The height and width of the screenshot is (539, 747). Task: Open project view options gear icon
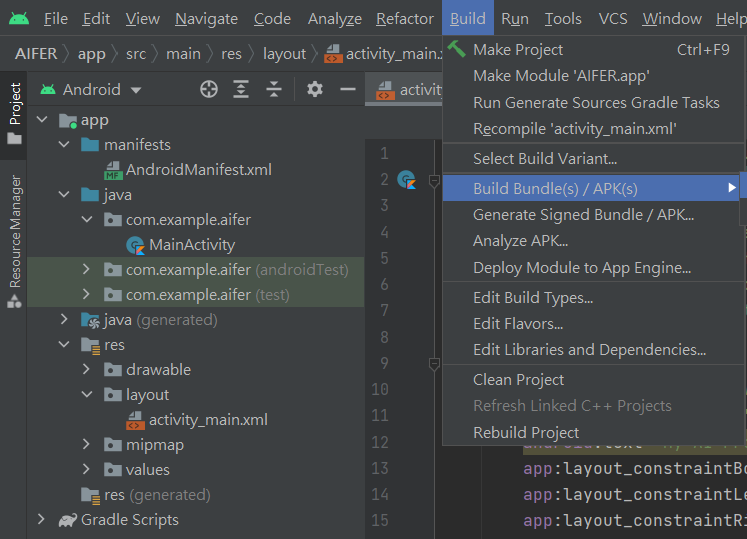(314, 89)
